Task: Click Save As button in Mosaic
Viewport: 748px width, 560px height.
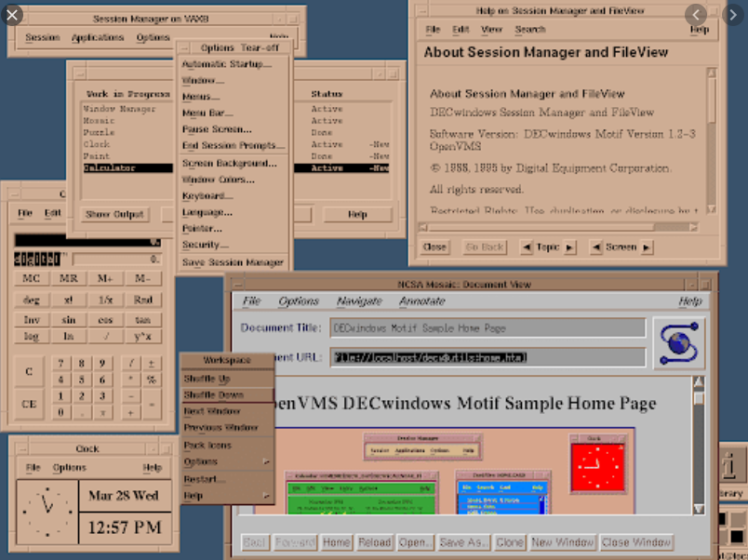Action: (463, 543)
